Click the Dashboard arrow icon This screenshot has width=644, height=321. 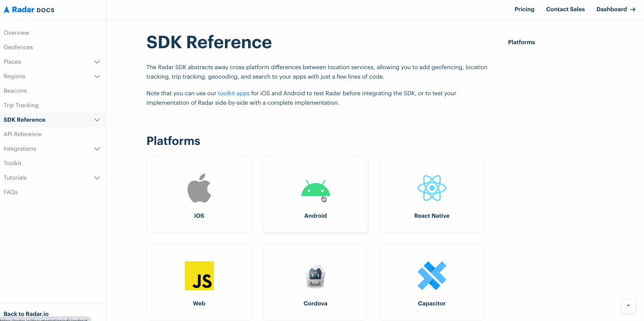pyautogui.click(x=633, y=9)
